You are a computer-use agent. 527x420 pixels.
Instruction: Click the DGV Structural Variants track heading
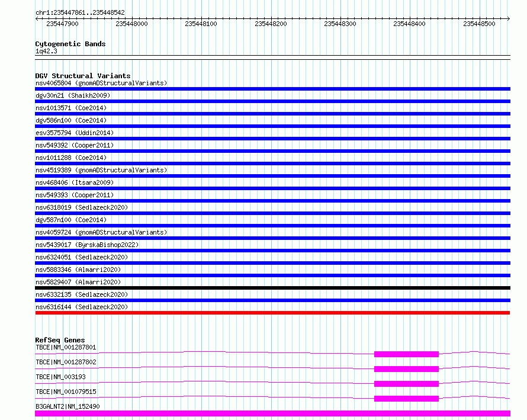pyautogui.click(x=83, y=76)
